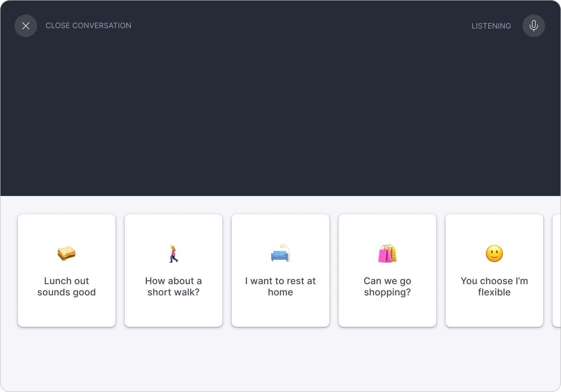Choose "Can we go shopping?" reply text
The height and width of the screenshot is (392, 561).
[387, 286]
